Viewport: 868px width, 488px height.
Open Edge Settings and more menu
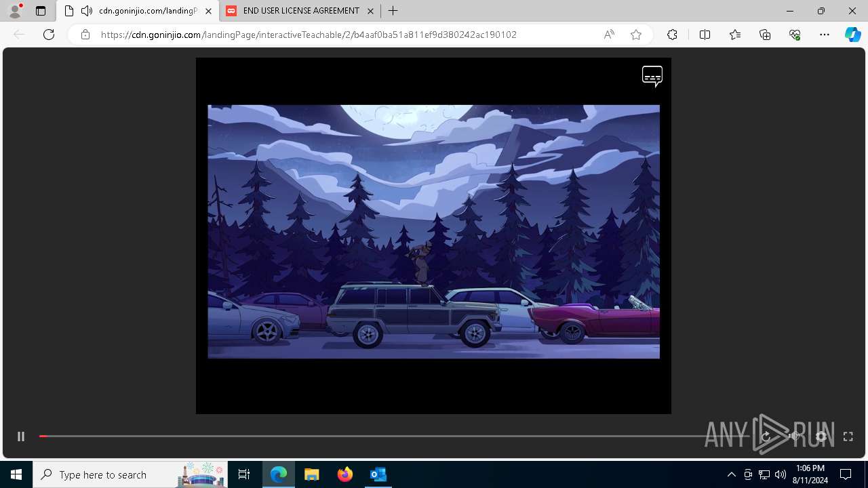[x=825, y=35]
